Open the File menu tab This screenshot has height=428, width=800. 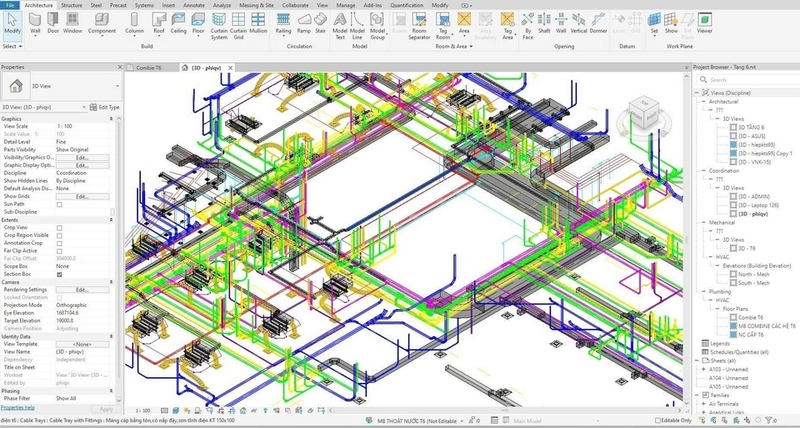[10, 5]
